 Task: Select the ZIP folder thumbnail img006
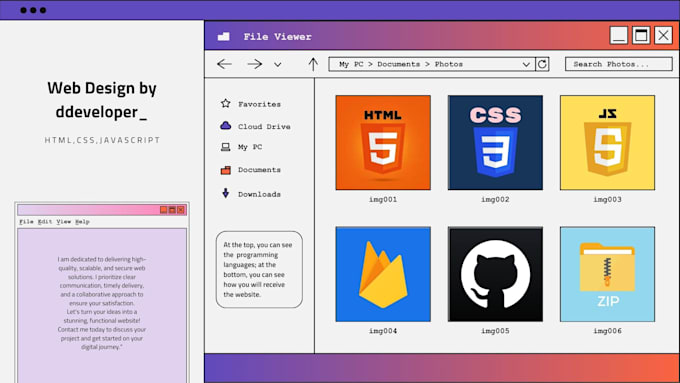[x=607, y=274]
